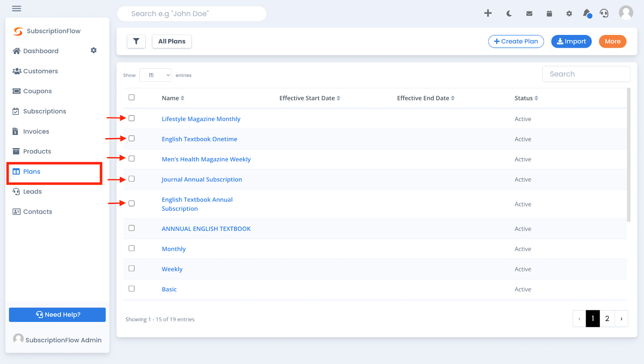Viewport: 644px width, 364px height.
Task: Click the filter funnel button
Action: 136,41
